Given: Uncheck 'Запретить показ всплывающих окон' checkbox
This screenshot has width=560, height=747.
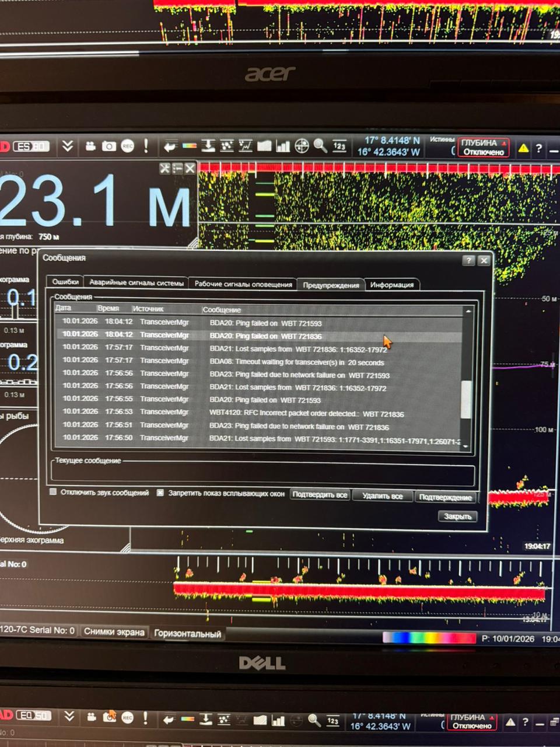Looking at the screenshot, I should tap(160, 493).
